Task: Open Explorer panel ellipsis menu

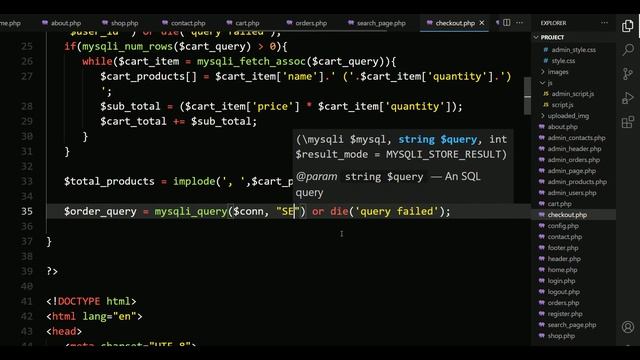Action: [604, 23]
